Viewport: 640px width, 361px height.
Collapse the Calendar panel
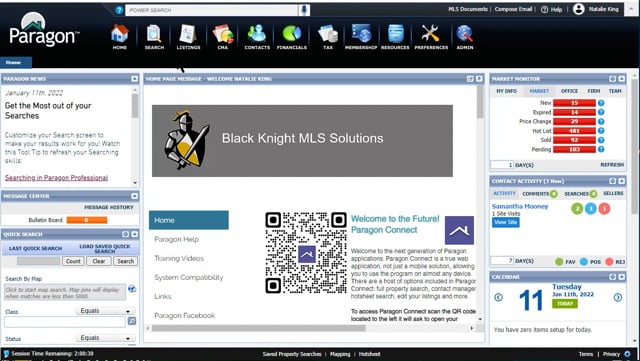tap(621, 277)
